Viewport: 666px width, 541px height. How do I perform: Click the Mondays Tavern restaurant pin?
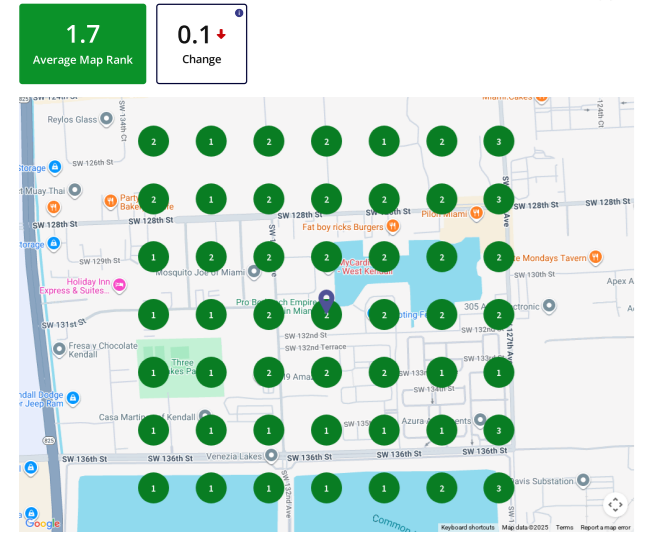pos(595,257)
